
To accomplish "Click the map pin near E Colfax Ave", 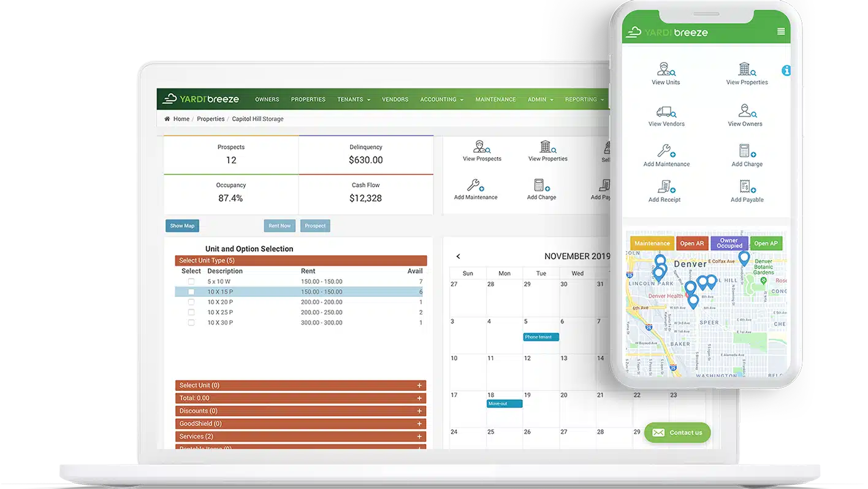I will coord(744,258).
